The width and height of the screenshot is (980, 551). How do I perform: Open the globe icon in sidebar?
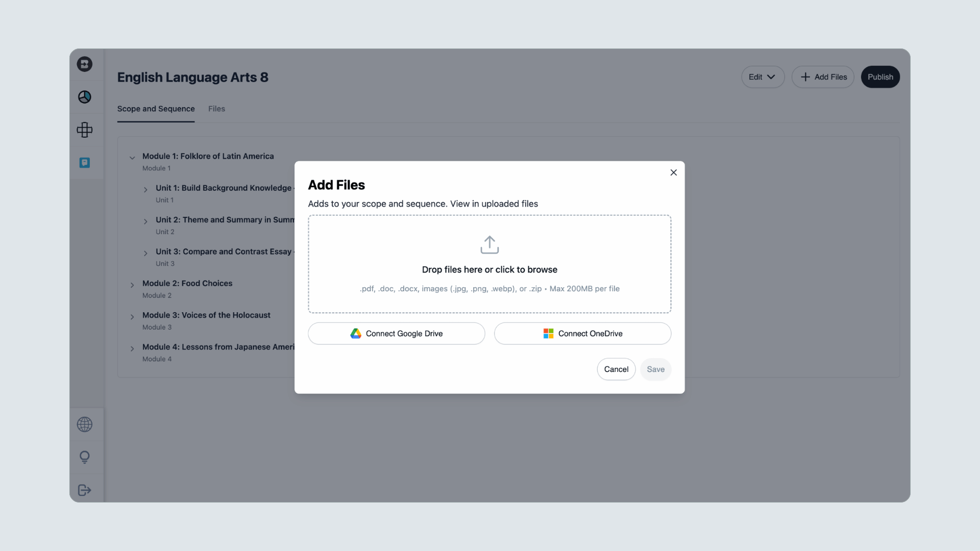85,424
